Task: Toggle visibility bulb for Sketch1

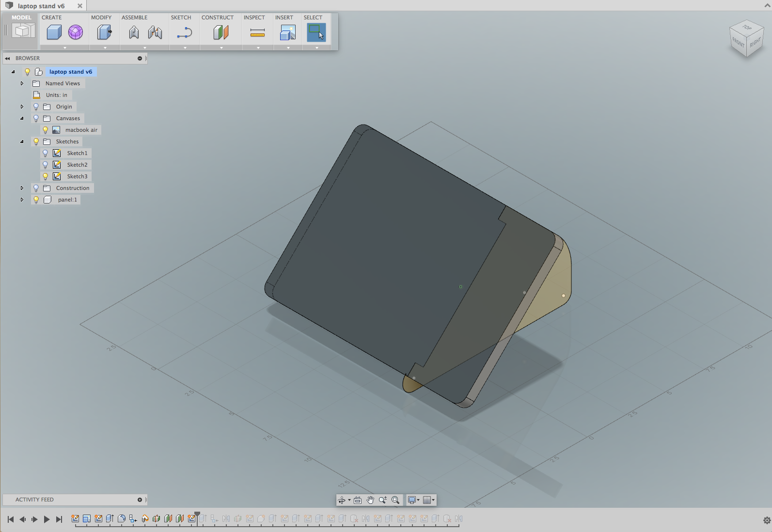Action: coord(45,153)
